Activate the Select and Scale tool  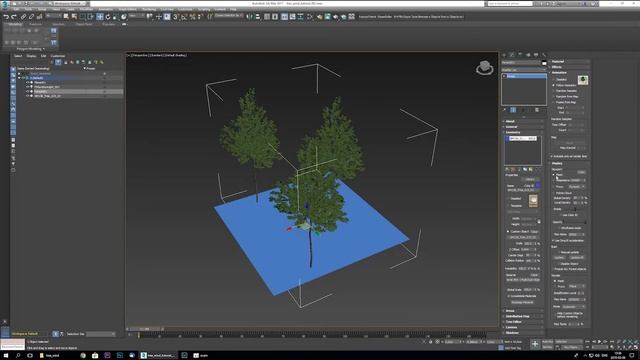pyautogui.click(x=116, y=17)
